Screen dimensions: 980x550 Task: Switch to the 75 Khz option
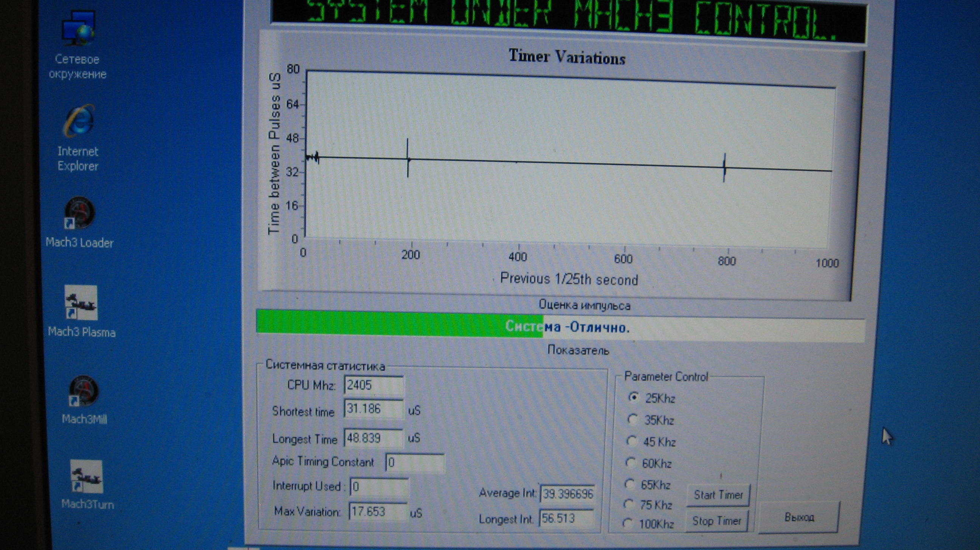point(628,504)
